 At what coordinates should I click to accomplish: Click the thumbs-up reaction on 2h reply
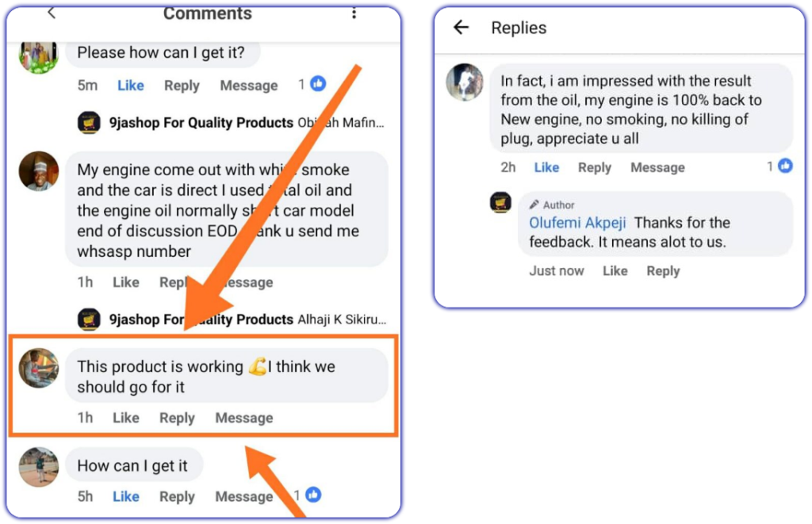point(786,166)
